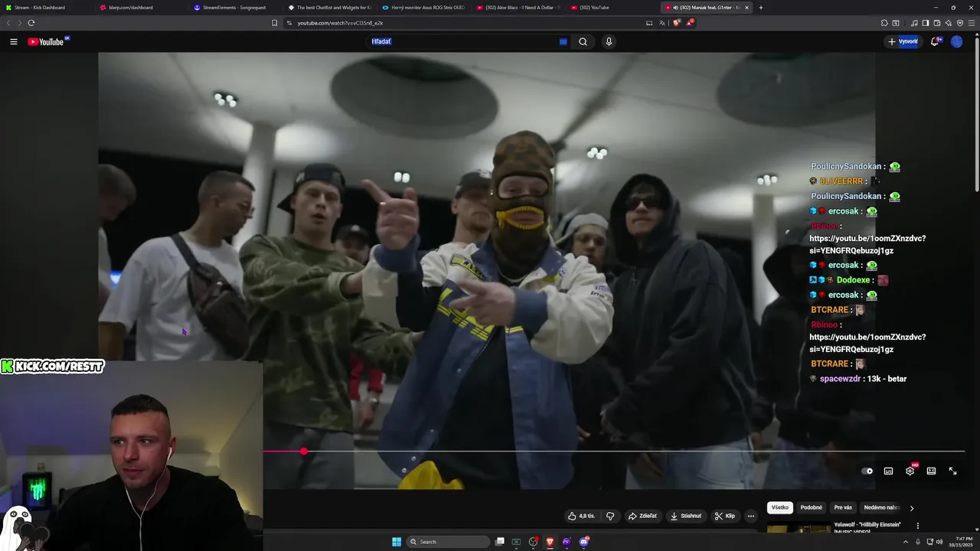Screen dimensions: 980x551
Task: Switch to the Best ChatBot and Widgets tab
Action: click(329, 8)
